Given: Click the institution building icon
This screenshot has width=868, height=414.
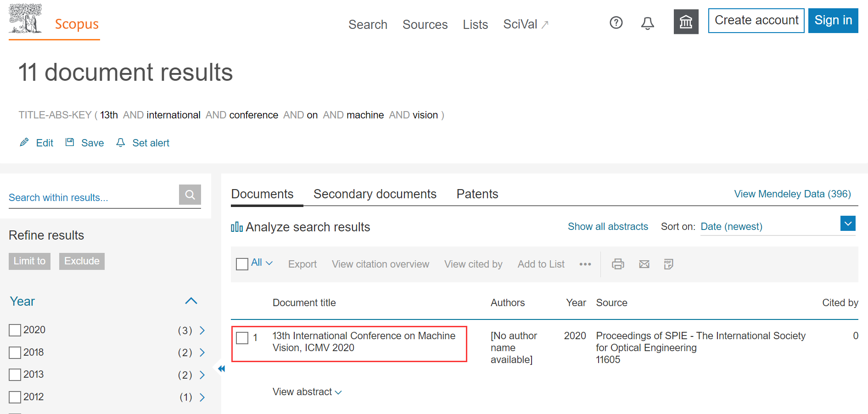Looking at the screenshot, I should (686, 22).
